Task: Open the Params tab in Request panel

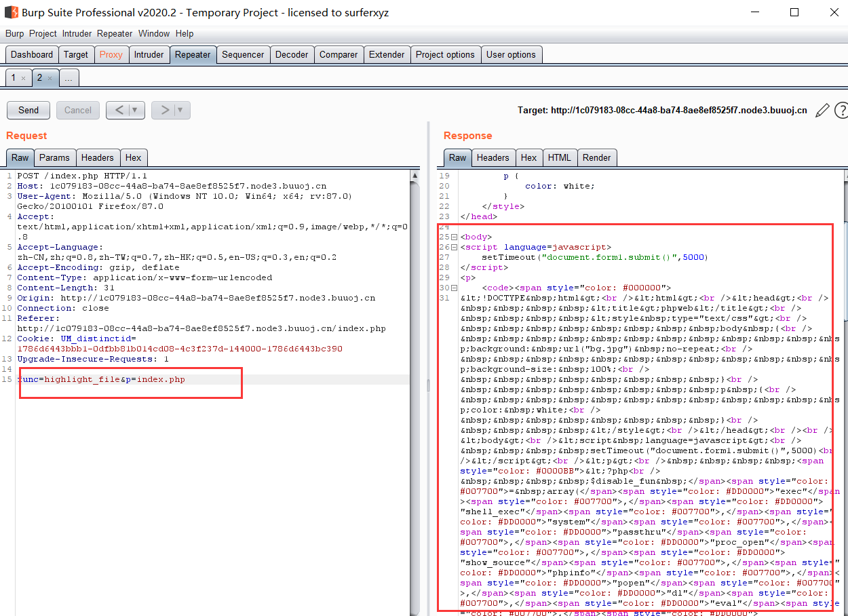Action: [x=54, y=157]
